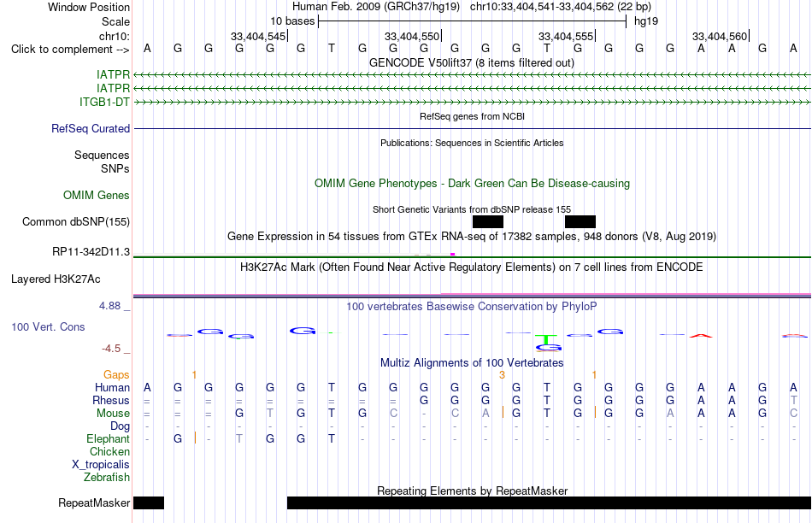This screenshot has height=523, width=812.
Task: Select the Mouse alignment row label
Action: coord(113,414)
